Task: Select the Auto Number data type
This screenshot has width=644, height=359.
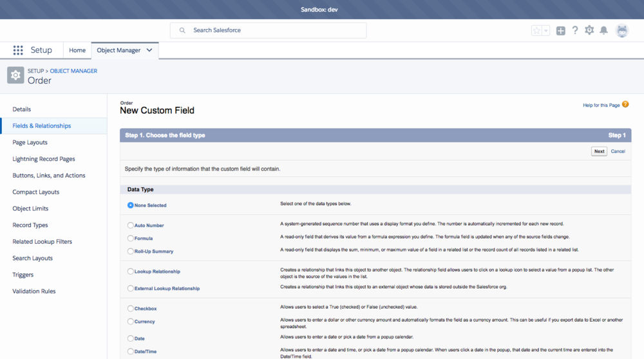Action: [131, 225]
